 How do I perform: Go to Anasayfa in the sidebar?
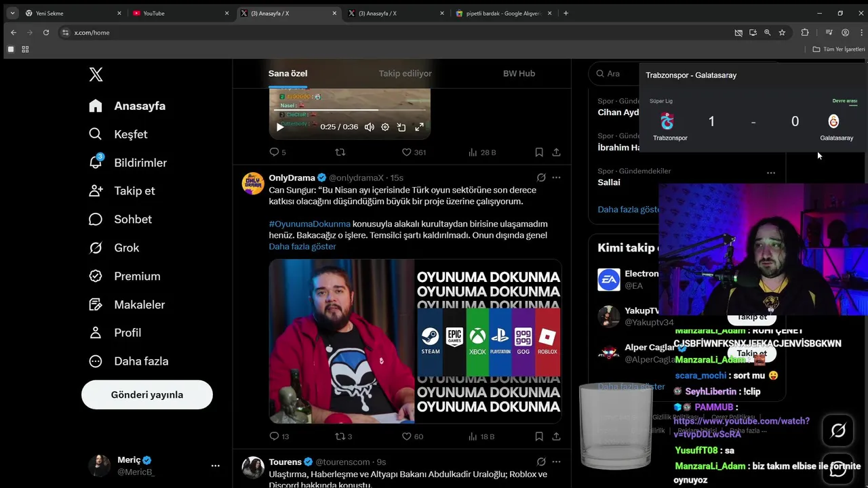point(127,106)
